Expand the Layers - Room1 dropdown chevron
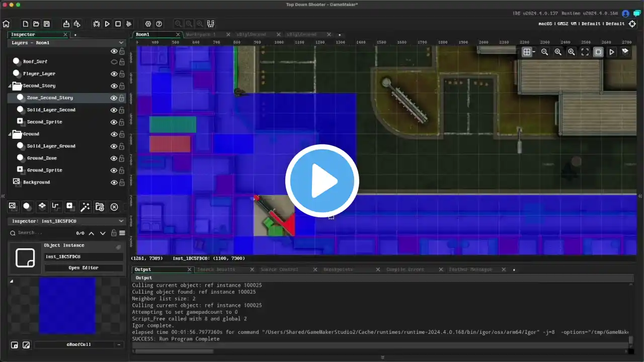 (x=121, y=43)
